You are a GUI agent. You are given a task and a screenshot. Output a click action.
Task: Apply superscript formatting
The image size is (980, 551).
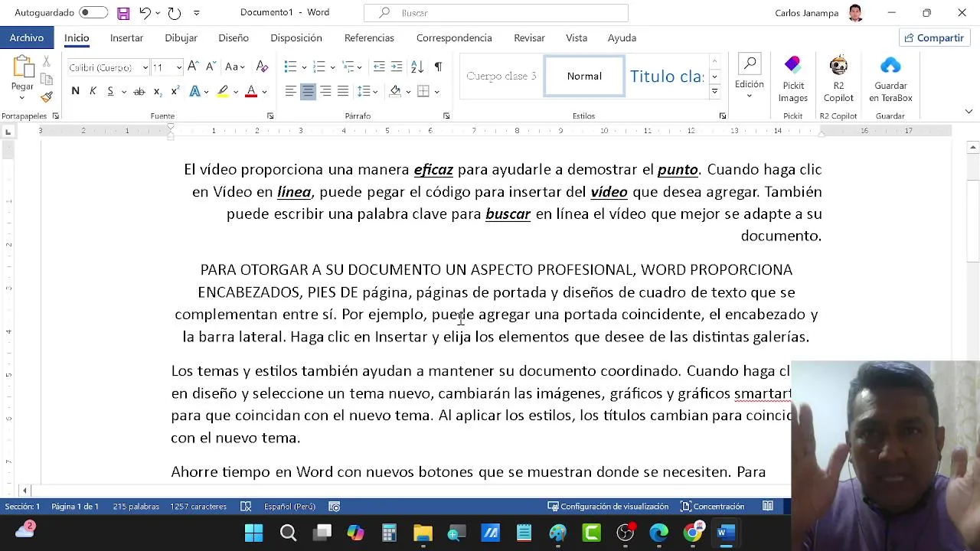175,92
